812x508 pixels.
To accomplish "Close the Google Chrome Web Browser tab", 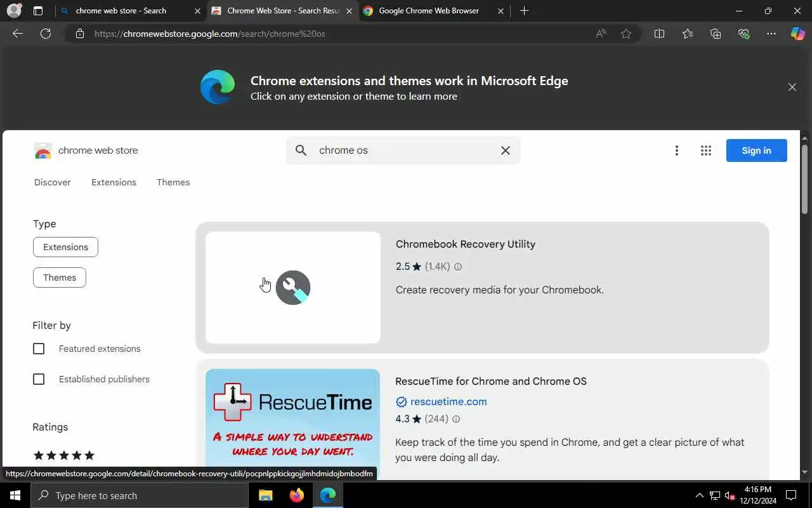I will (x=501, y=11).
